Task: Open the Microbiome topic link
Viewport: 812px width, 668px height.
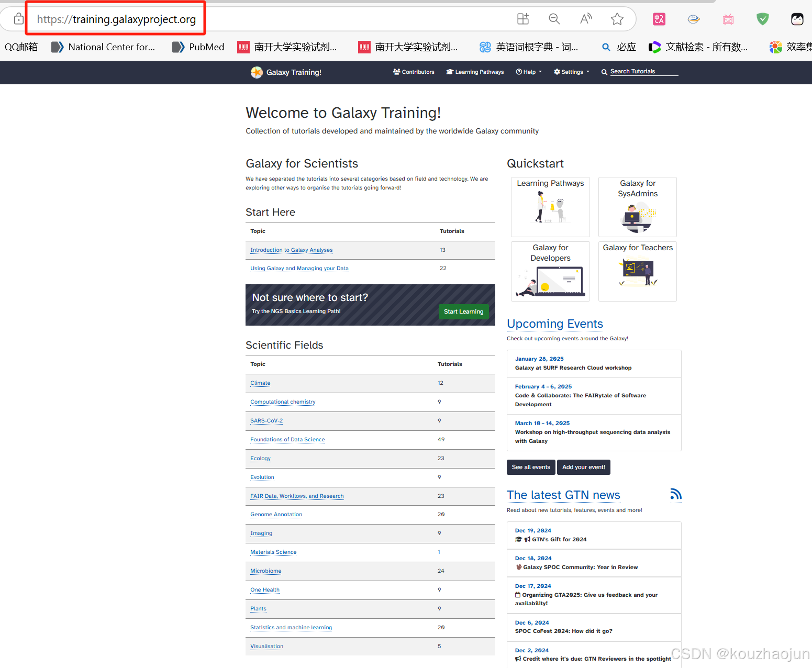Action: coord(266,571)
